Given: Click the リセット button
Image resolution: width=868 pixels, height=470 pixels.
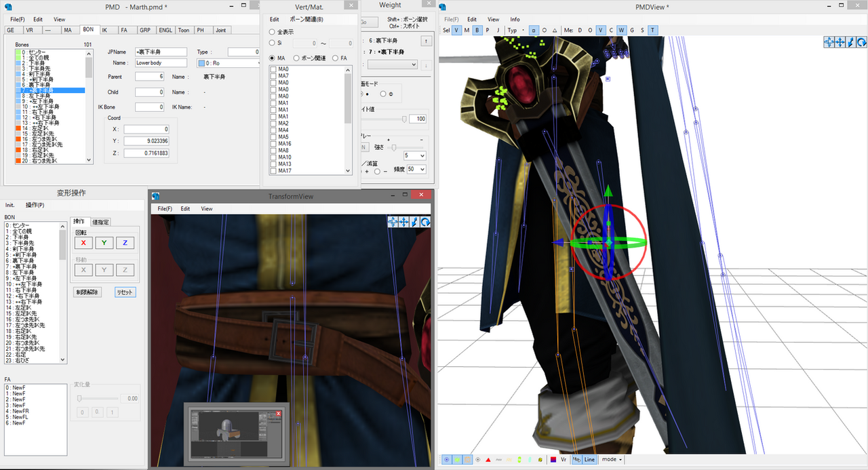Looking at the screenshot, I should [x=125, y=292].
